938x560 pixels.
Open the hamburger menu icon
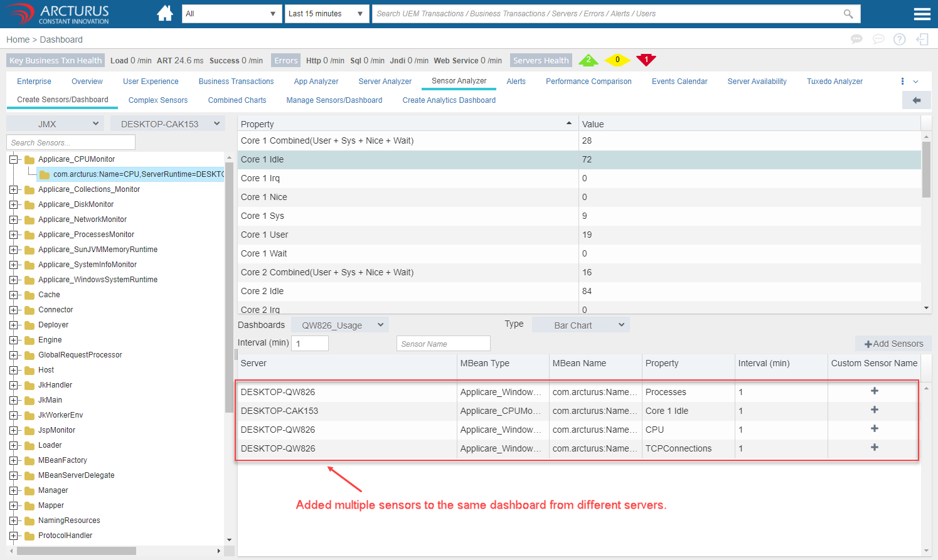922,14
